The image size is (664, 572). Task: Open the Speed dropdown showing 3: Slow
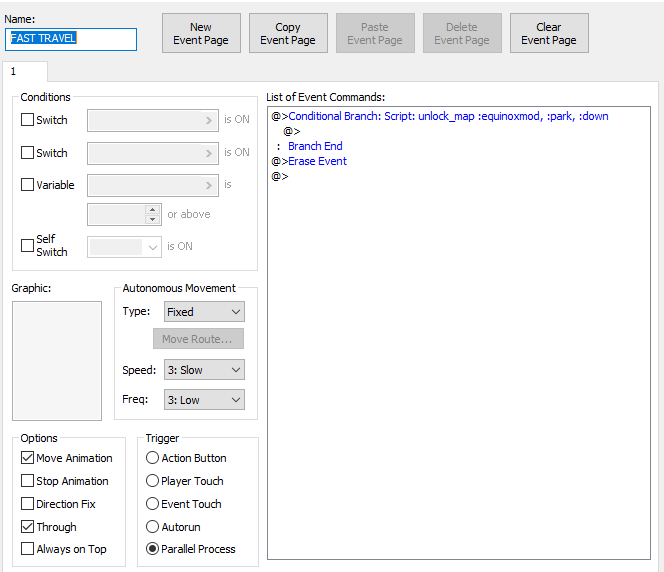(x=204, y=370)
